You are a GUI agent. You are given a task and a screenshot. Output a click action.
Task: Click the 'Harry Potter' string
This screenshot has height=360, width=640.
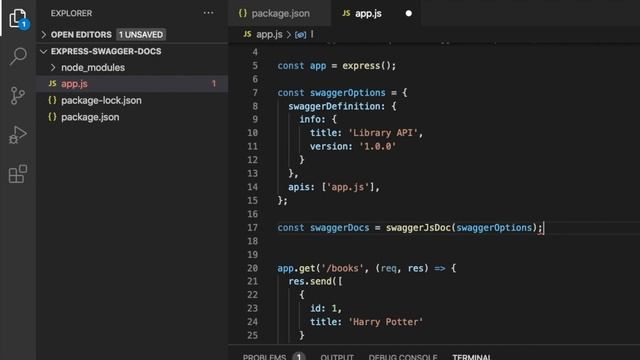(x=386, y=322)
